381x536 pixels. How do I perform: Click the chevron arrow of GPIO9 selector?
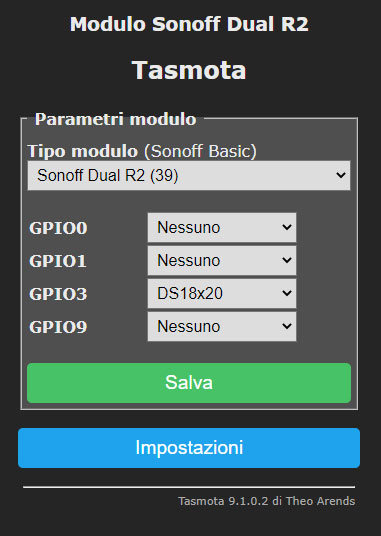(x=287, y=326)
